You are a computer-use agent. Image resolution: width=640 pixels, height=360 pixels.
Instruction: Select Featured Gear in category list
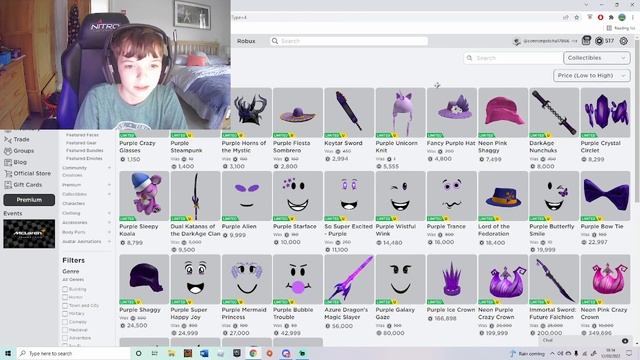81,143
